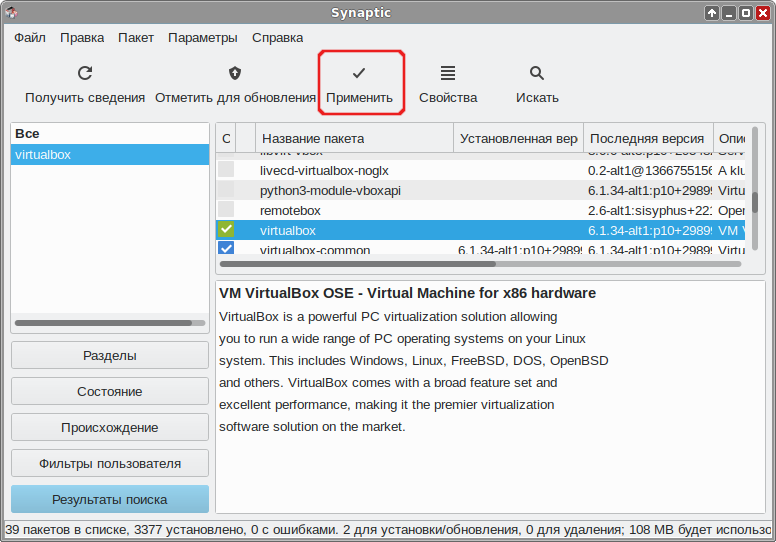776x542 pixels.
Task: Mark checkbox for remotebox package
Action: click(227, 210)
